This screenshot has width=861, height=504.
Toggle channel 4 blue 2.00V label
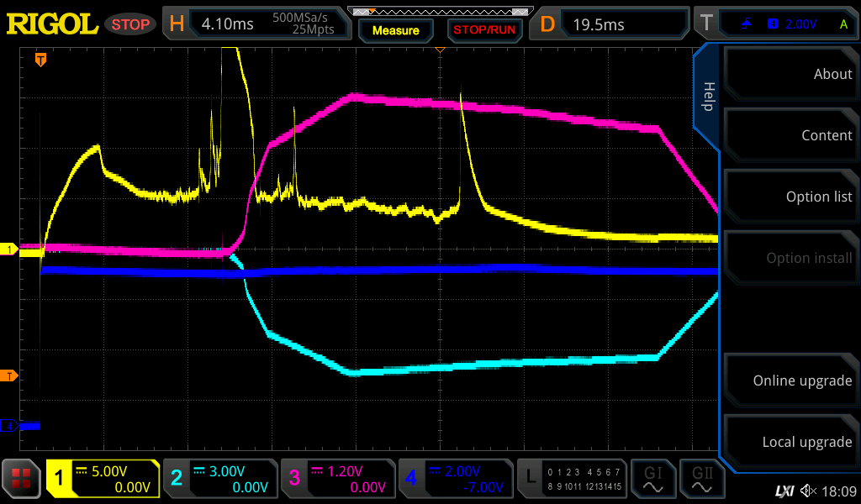click(x=454, y=479)
